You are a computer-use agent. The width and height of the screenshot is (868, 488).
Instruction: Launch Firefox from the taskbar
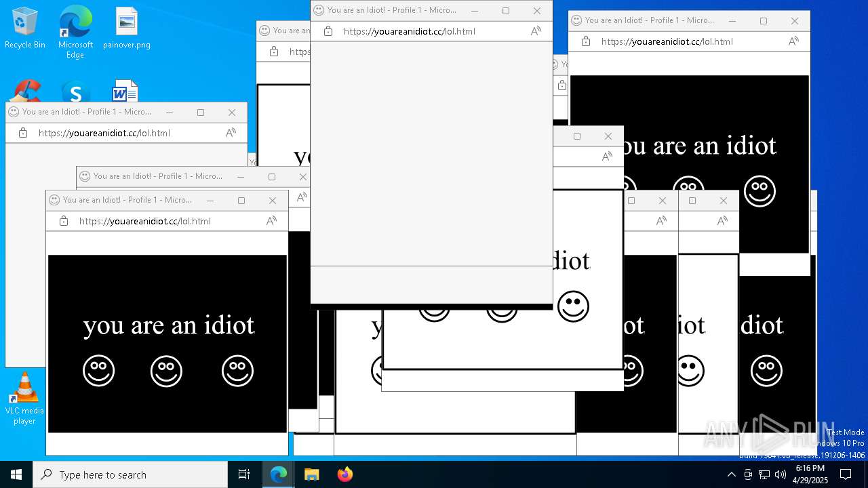(x=344, y=474)
